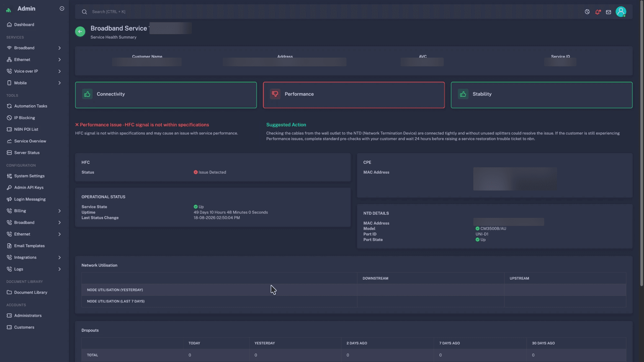Click the Downstream column header
The image size is (644, 362).
[375, 279]
